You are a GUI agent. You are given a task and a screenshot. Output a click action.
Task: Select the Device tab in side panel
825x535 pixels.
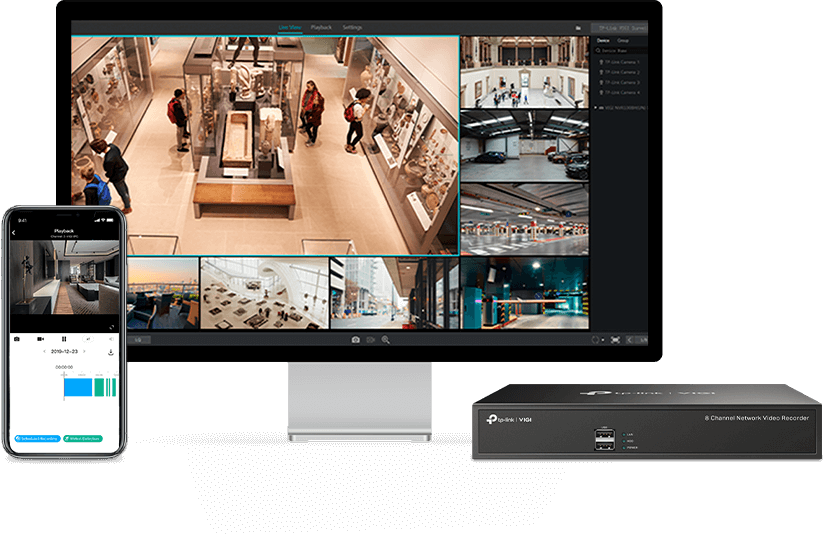(x=603, y=41)
